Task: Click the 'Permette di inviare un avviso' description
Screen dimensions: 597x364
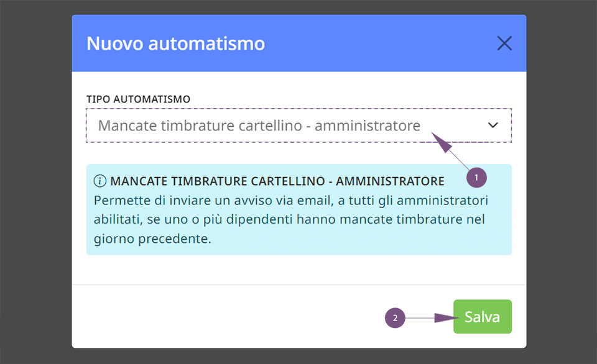Action: tap(291, 219)
